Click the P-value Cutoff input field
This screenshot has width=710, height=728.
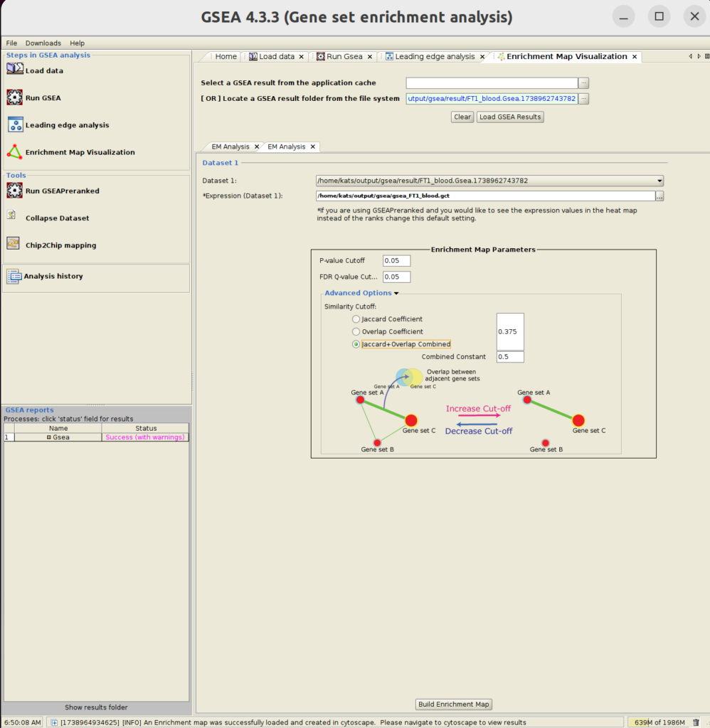click(396, 261)
